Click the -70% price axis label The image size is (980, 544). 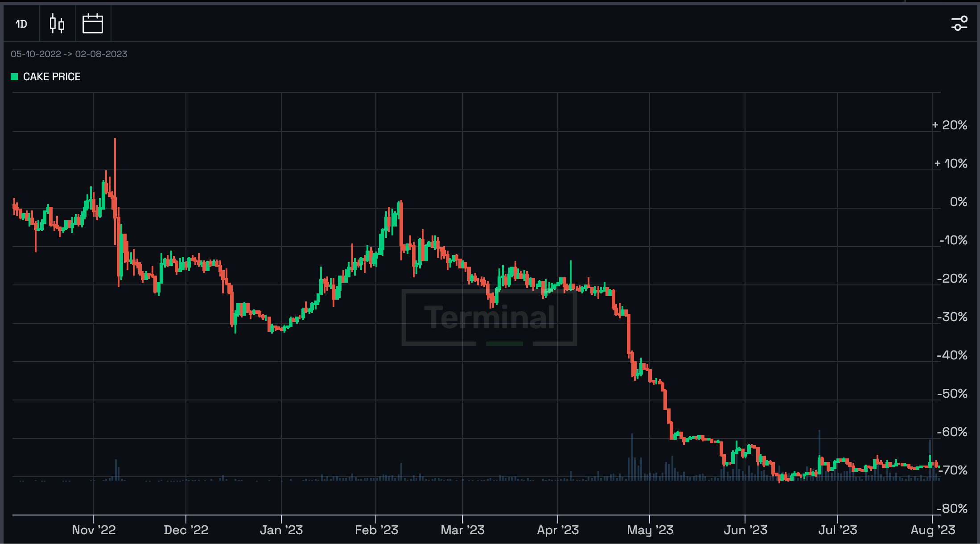(952, 470)
